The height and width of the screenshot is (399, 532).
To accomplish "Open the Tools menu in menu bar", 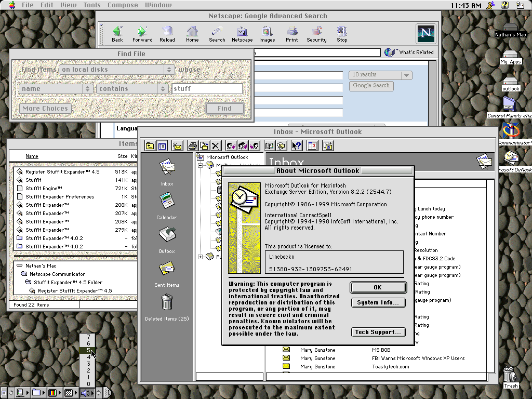I will [x=92, y=5].
